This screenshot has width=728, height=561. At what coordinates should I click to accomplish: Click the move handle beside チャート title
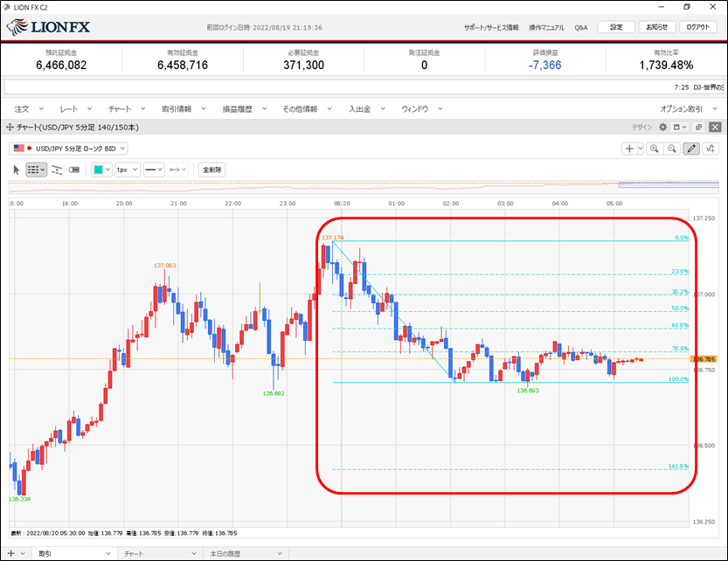click(10, 128)
